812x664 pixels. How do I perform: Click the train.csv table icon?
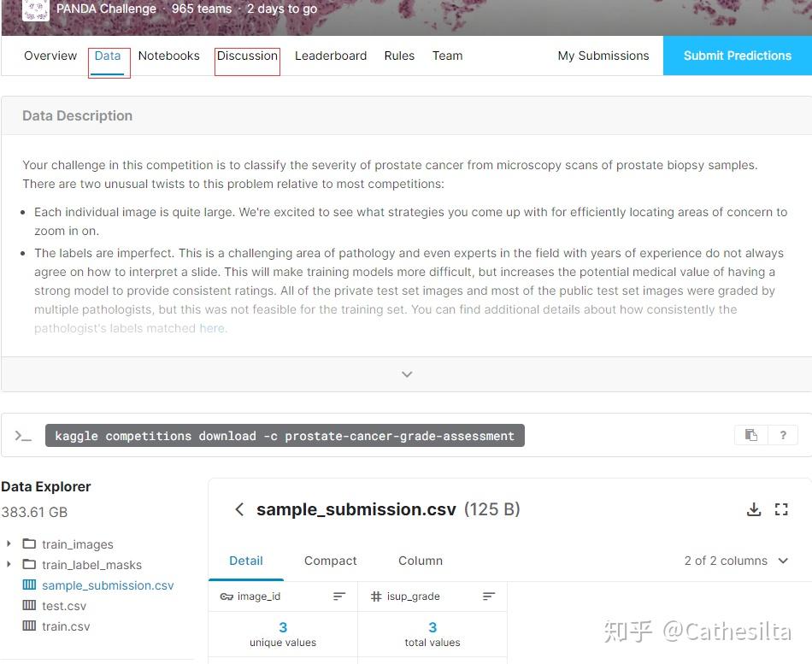(30, 626)
